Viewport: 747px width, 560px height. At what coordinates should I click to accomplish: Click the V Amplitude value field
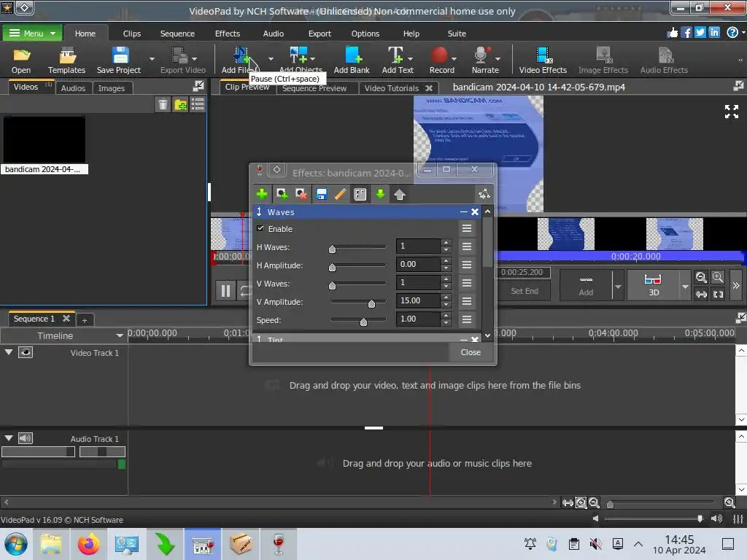[x=418, y=301]
